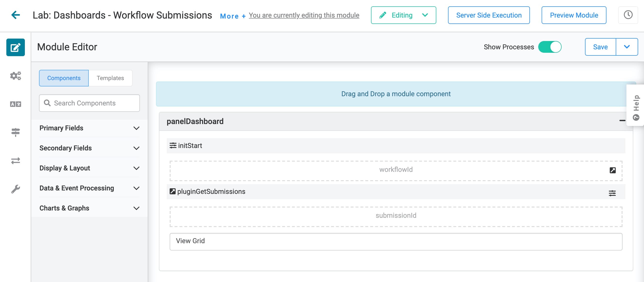
Task: Open the translations A/文 sidebar icon
Action: (16, 104)
